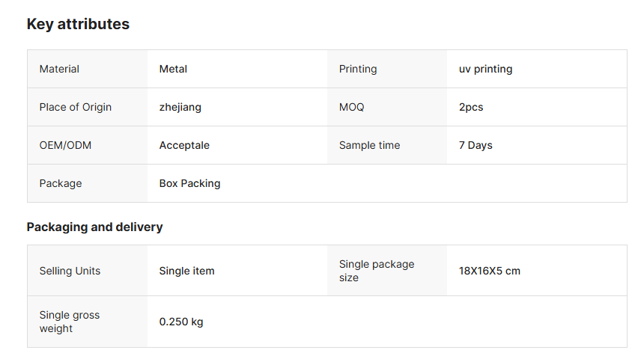Click the Selling Units label
The width and height of the screenshot is (644, 359).
tap(70, 271)
